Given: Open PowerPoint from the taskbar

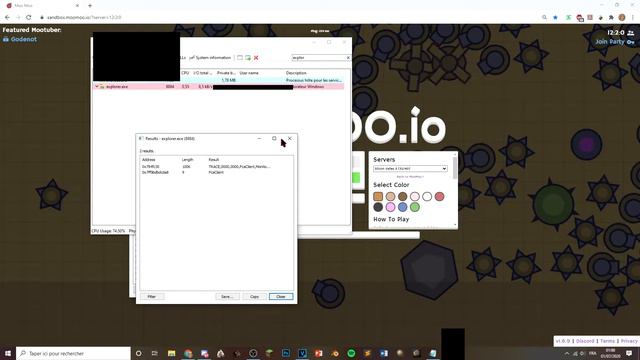Looking at the screenshot, I should (x=318, y=353).
